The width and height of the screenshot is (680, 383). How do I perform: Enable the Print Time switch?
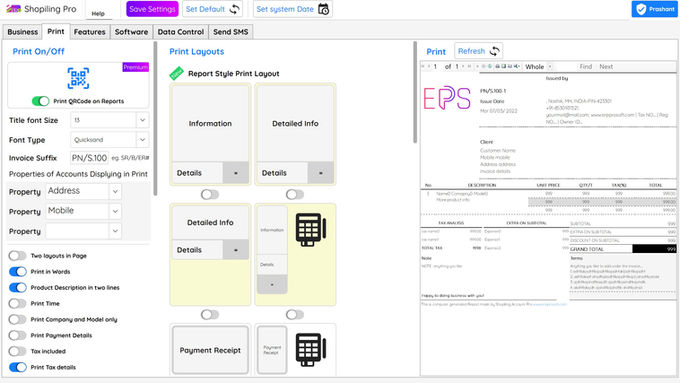click(x=17, y=303)
